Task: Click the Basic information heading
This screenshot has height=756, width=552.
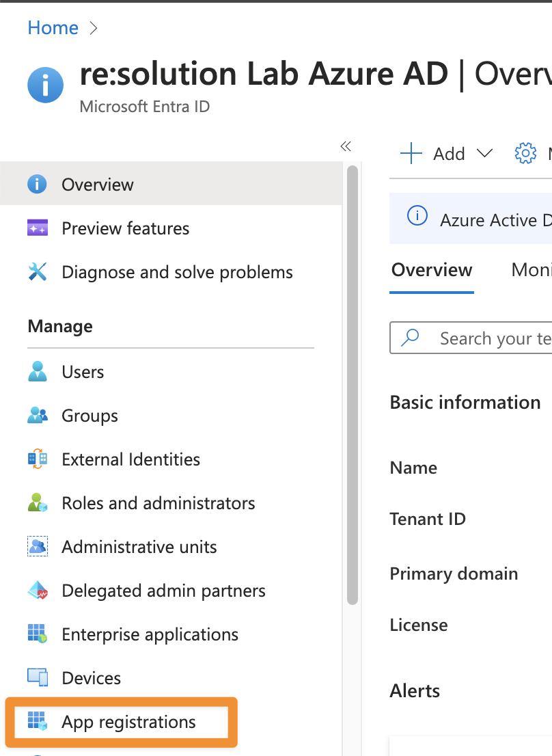Action: point(465,402)
